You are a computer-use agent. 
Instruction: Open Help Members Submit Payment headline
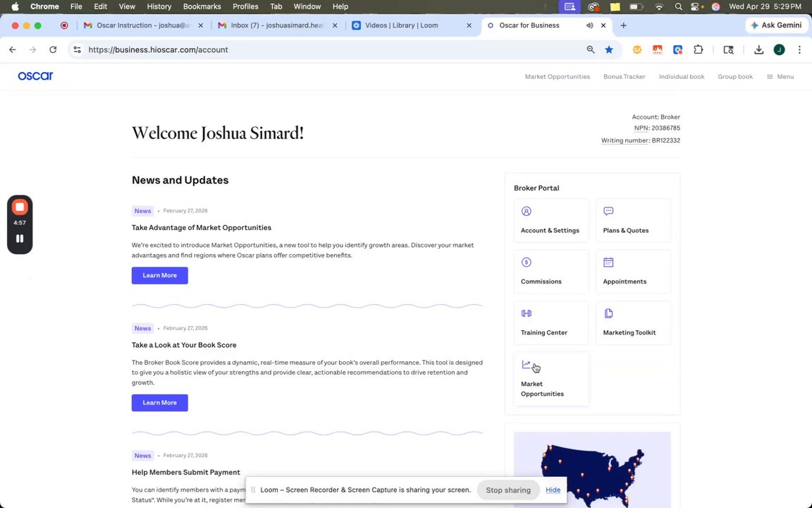click(186, 472)
